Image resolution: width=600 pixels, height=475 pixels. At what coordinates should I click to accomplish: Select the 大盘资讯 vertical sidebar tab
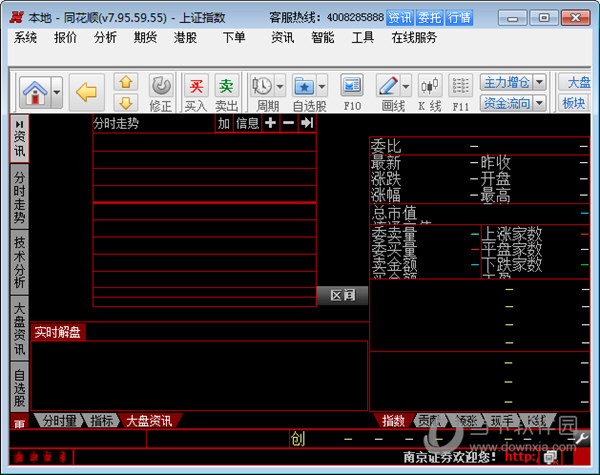click(20, 328)
